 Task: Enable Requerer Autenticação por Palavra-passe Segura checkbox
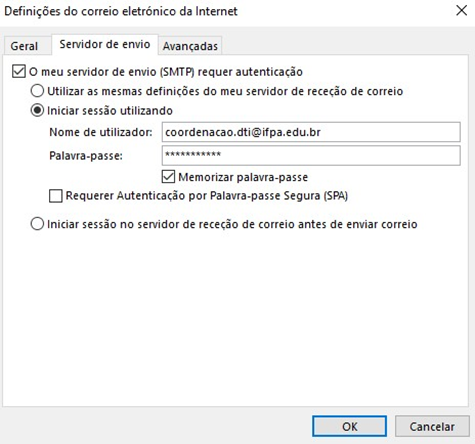(x=56, y=196)
